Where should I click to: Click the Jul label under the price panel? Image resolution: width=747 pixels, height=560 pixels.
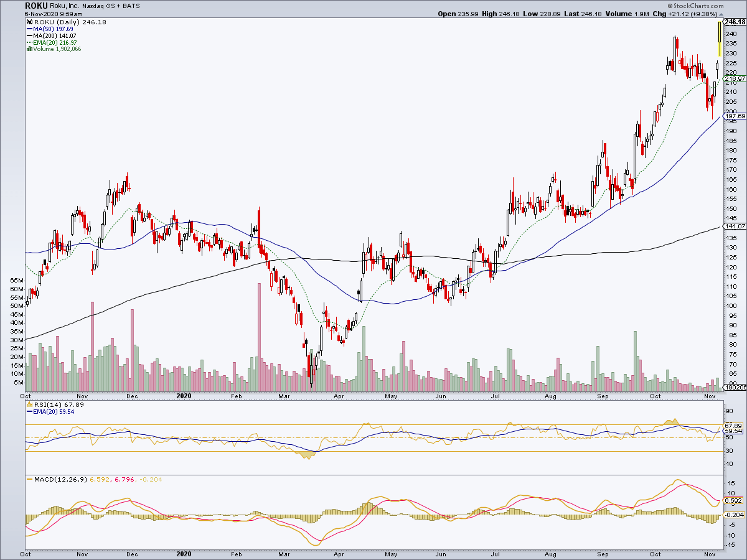[496, 395]
